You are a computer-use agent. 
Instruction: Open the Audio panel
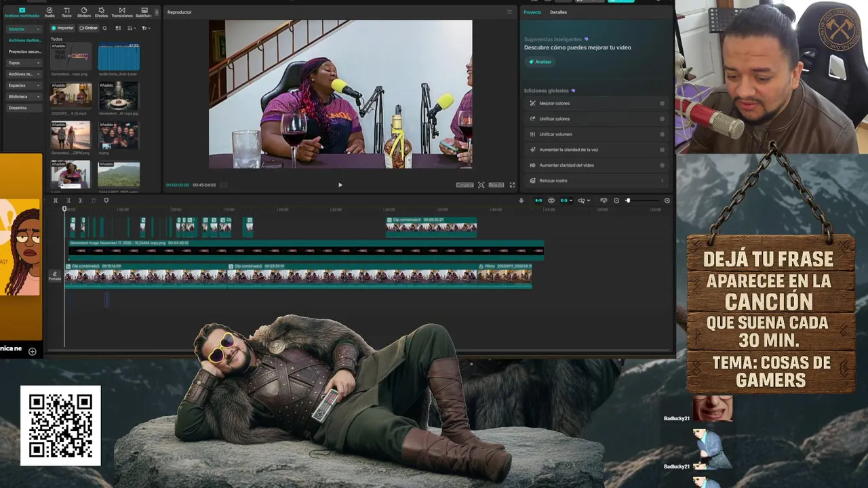coord(50,12)
